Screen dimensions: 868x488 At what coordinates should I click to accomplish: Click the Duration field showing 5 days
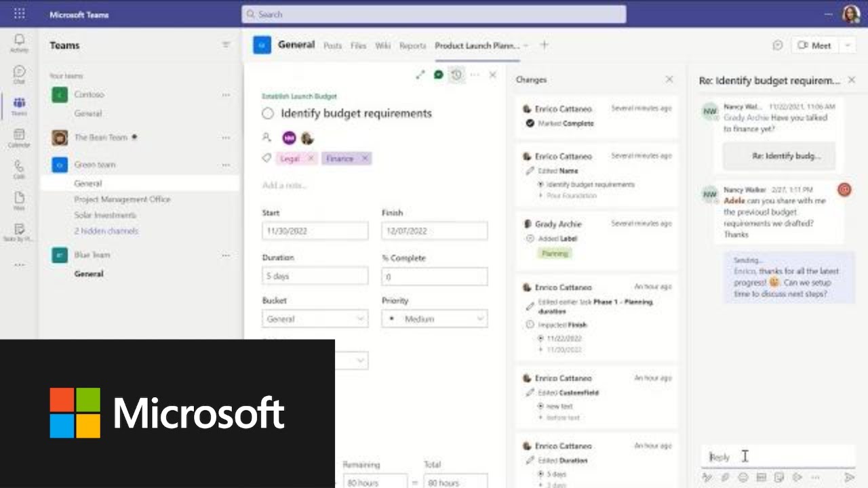[315, 277]
